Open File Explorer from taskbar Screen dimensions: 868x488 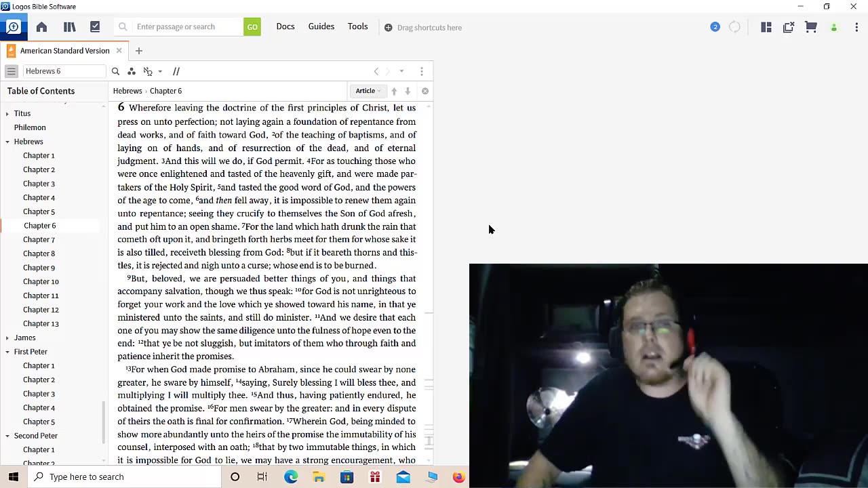[x=319, y=476]
